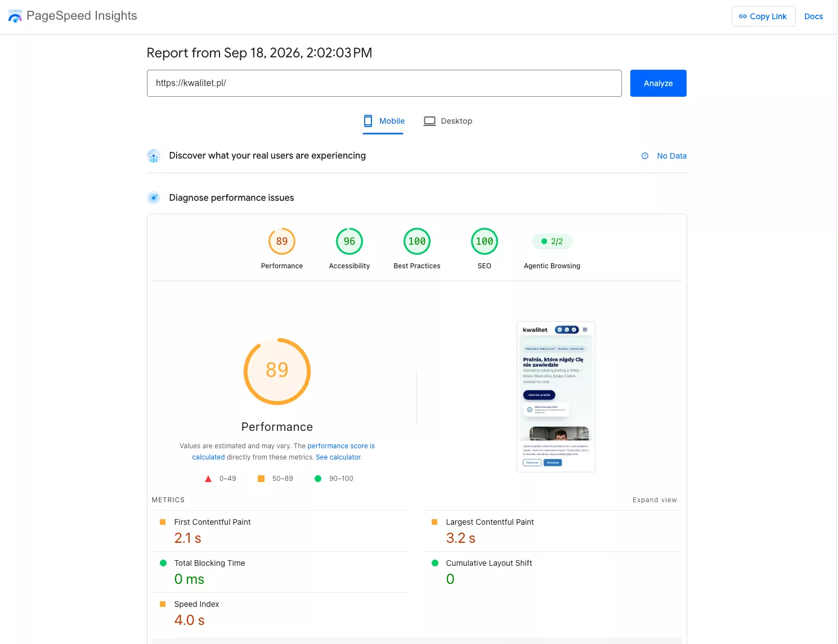Open the kwalitet mobile page screenshot thumbnail
838x644 pixels.
click(556, 397)
